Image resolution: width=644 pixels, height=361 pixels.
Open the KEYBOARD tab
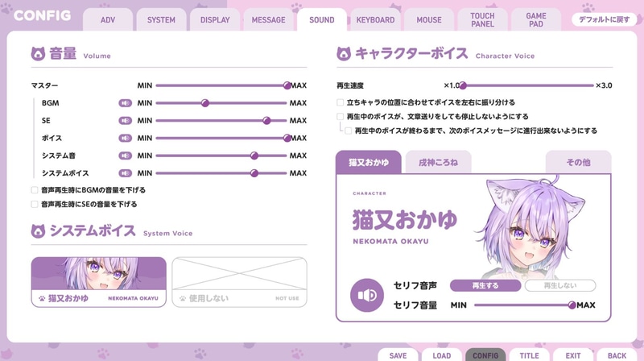tap(375, 19)
